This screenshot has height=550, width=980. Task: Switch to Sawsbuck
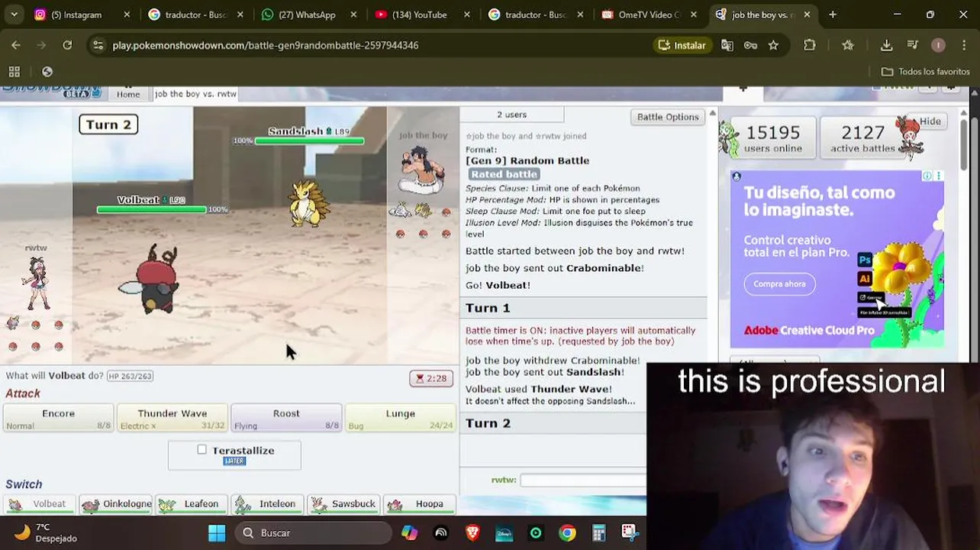(x=343, y=504)
